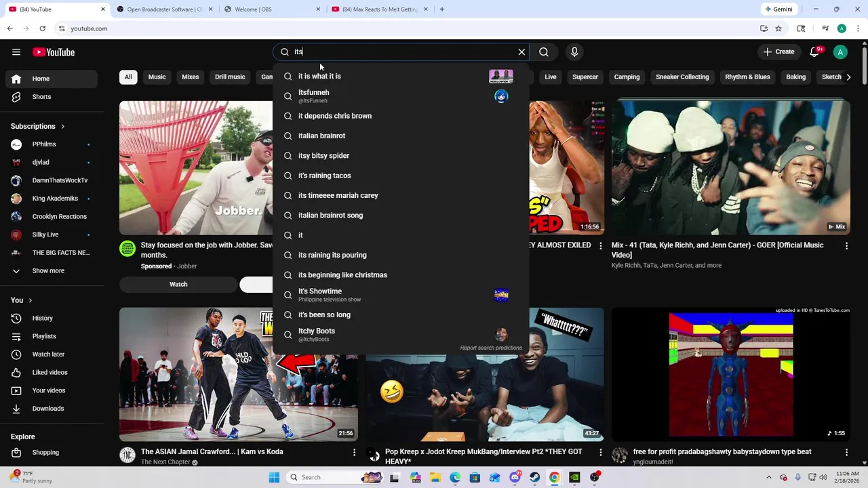
Task: Show more filter chips with right arrow
Action: pos(848,77)
